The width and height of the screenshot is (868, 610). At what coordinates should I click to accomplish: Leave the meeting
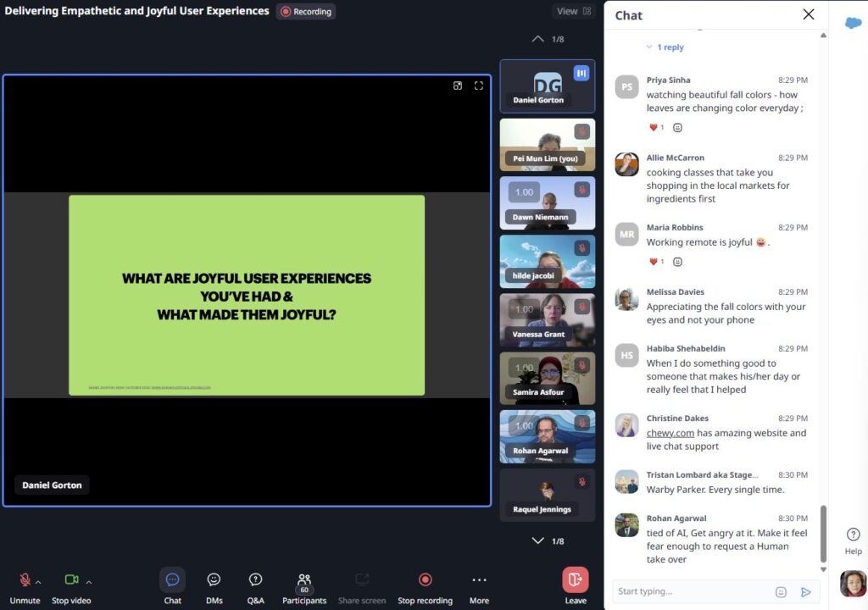click(575, 580)
